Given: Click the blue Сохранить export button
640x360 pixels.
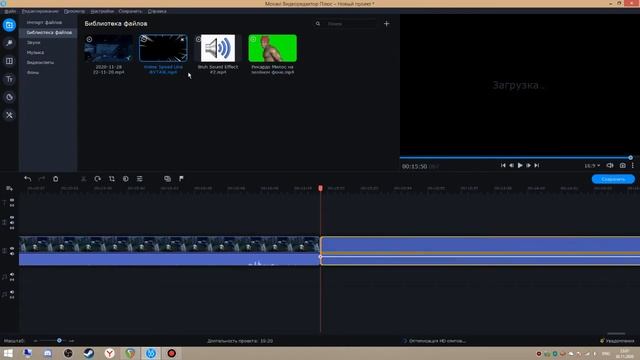Looking at the screenshot, I should click(613, 179).
